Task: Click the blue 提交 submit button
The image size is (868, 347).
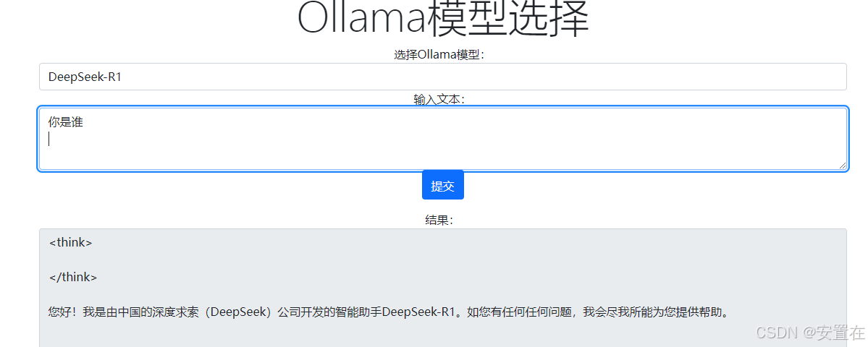Action: pos(443,185)
